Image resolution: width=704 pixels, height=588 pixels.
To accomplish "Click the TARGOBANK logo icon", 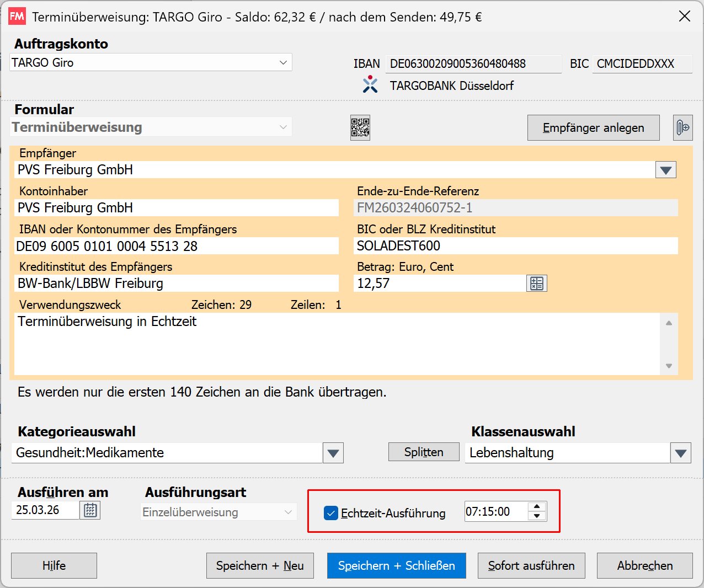I will coord(370,85).
